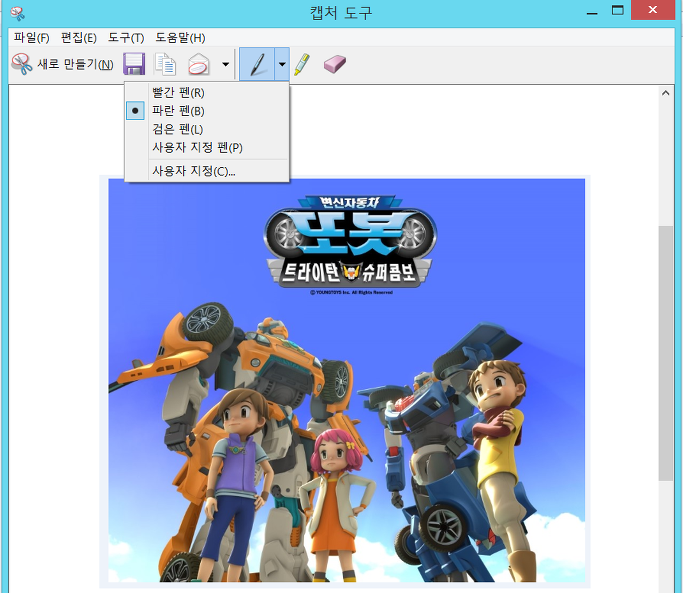Collapse the pen color dropdown arrow
The width and height of the screenshot is (683, 593).
click(x=282, y=64)
